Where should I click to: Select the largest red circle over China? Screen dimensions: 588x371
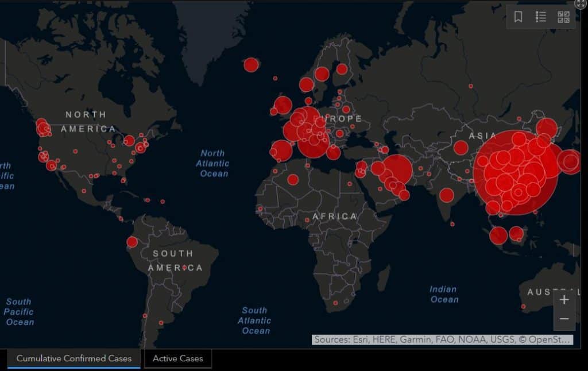(x=515, y=172)
